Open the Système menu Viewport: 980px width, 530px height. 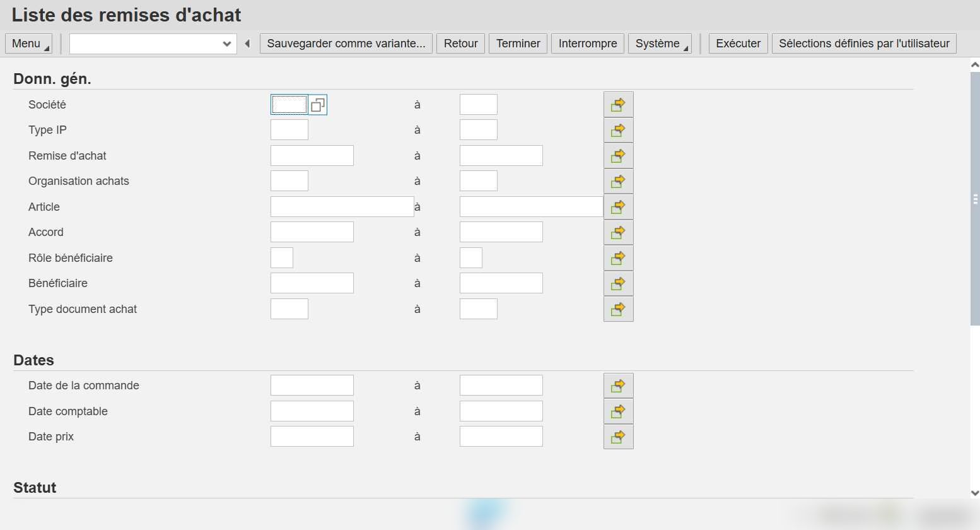point(660,44)
